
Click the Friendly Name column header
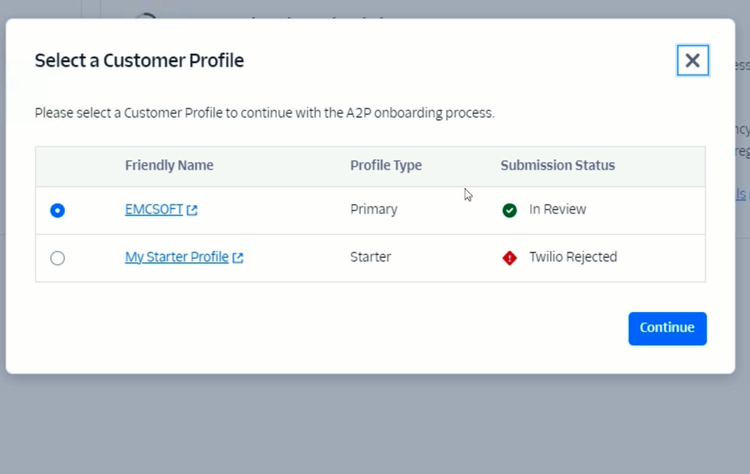[x=169, y=166]
